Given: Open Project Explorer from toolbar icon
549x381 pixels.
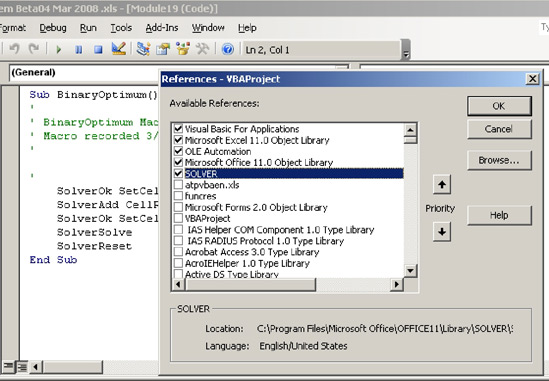Looking at the screenshot, I should point(143,49).
